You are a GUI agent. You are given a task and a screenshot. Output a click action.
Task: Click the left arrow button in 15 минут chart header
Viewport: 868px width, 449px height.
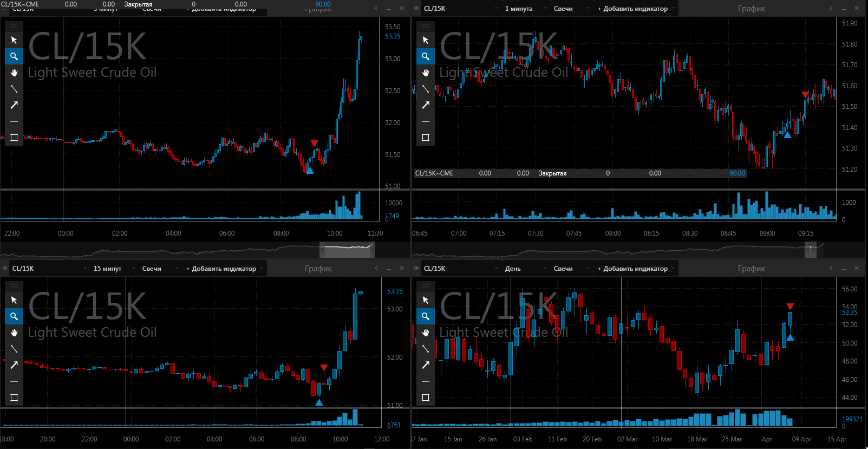pyautogui.click(x=376, y=268)
